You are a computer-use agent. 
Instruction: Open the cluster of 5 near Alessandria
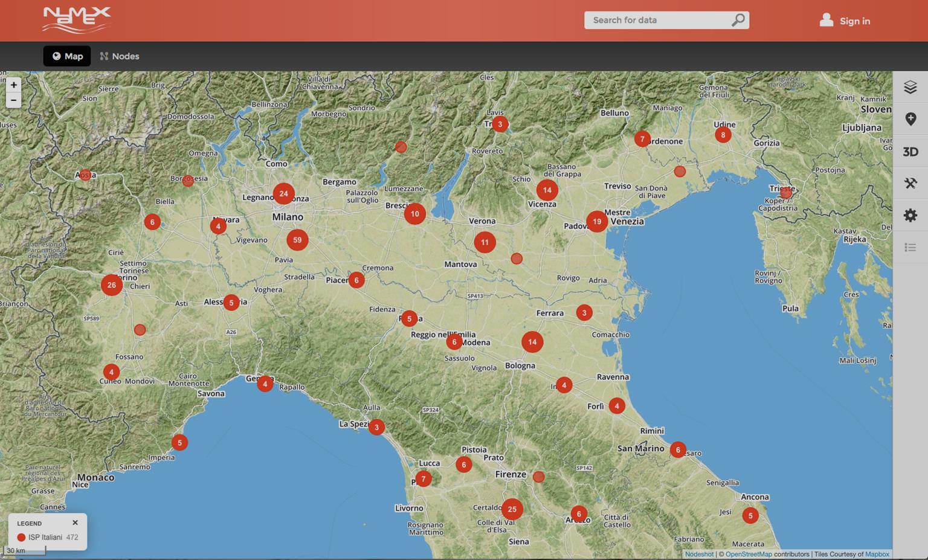(x=231, y=303)
